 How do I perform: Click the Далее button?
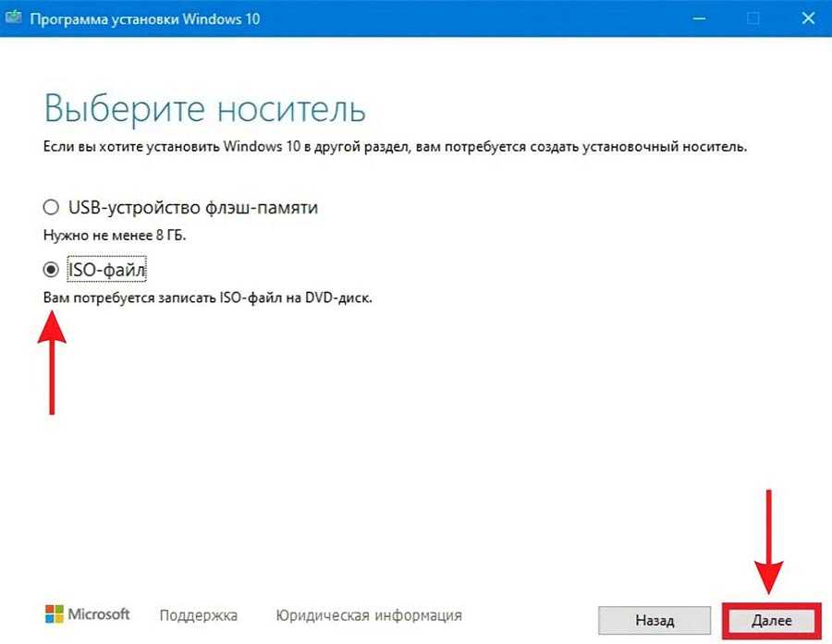772,620
